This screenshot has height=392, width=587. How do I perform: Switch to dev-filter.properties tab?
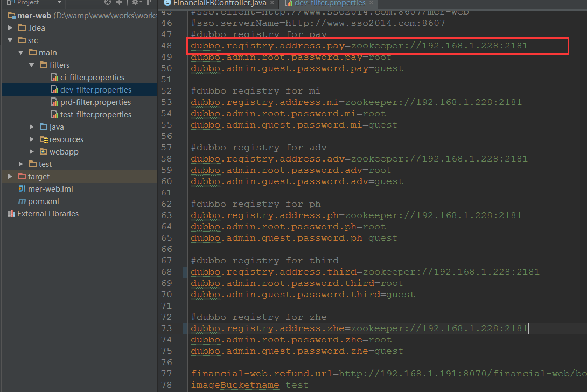point(330,3)
